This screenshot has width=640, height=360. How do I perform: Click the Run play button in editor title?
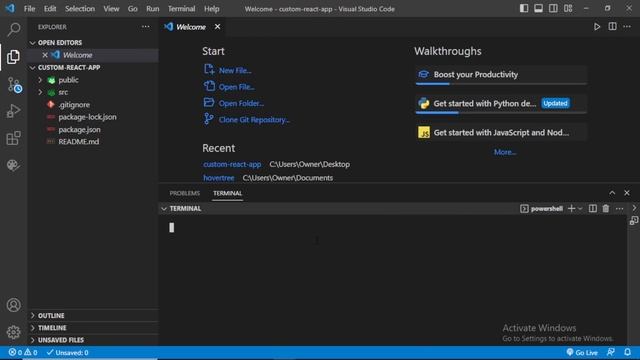click(x=597, y=27)
